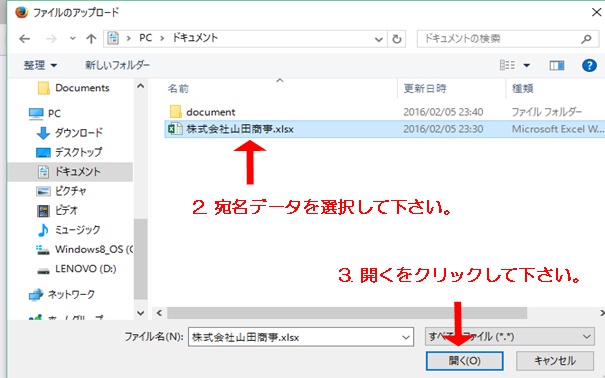The image size is (605, 378).
Task: Select the Windows8_OS drive
Action: tap(84, 250)
